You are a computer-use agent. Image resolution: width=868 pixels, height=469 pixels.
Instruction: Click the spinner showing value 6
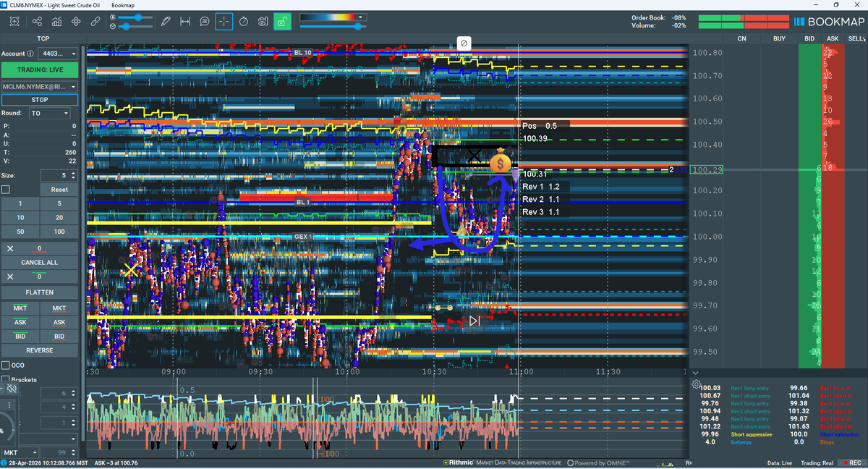(59, 393)
